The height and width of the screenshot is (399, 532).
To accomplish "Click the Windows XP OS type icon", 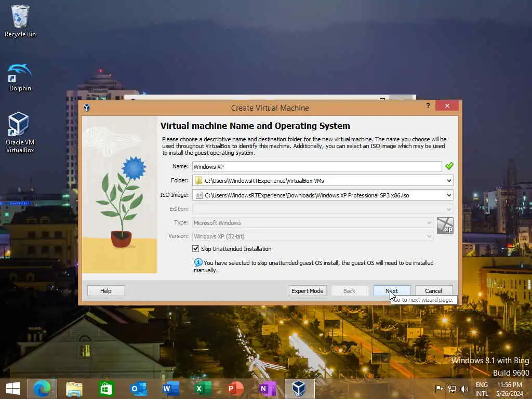I will (445, 225).
